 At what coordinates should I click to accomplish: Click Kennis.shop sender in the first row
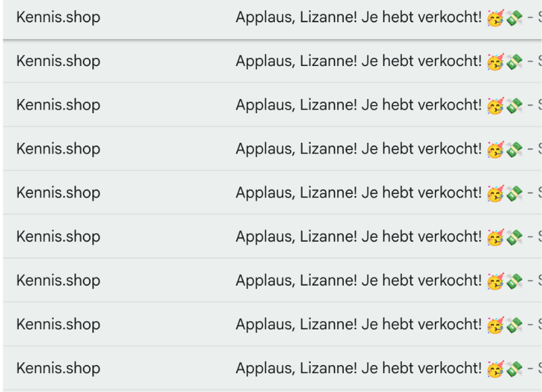click(x=58, y=18)
